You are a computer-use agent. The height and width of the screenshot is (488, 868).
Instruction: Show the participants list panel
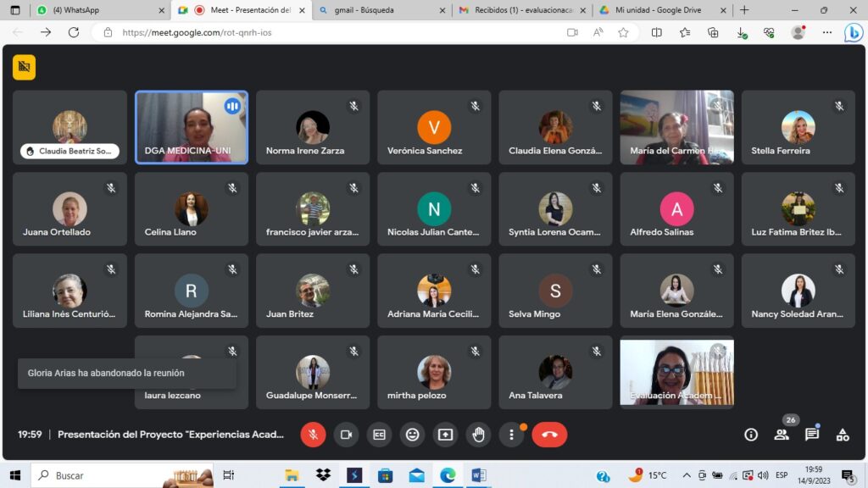[782, 435]
